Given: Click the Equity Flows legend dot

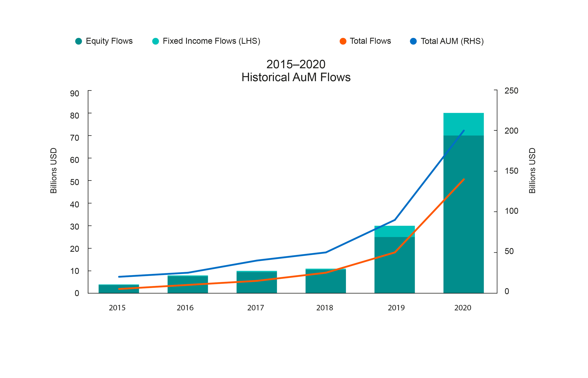Looking at the screenshot, I should [78, 41].
